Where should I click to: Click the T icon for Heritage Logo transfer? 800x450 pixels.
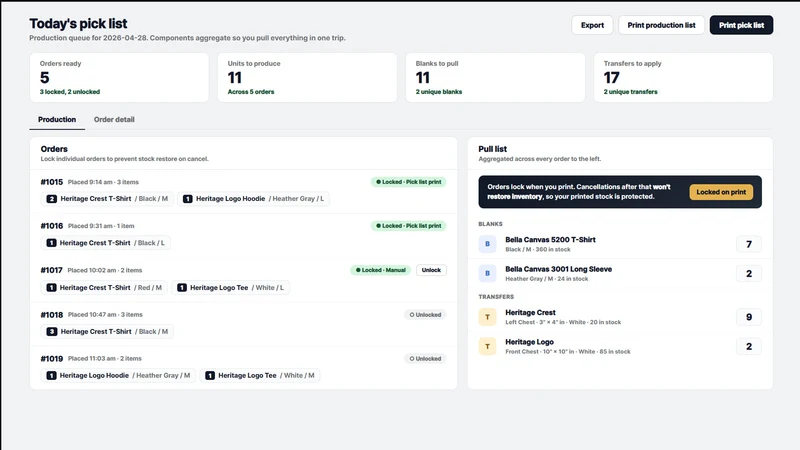point(487,346)
